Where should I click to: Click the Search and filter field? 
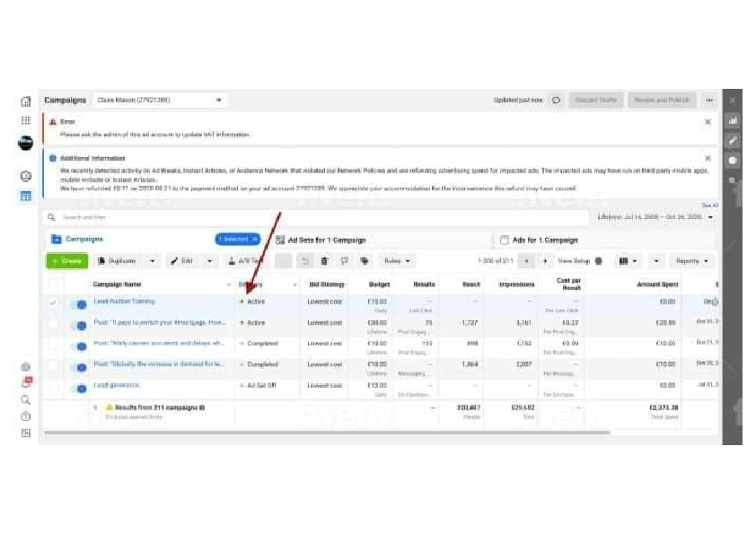(318, 217)
